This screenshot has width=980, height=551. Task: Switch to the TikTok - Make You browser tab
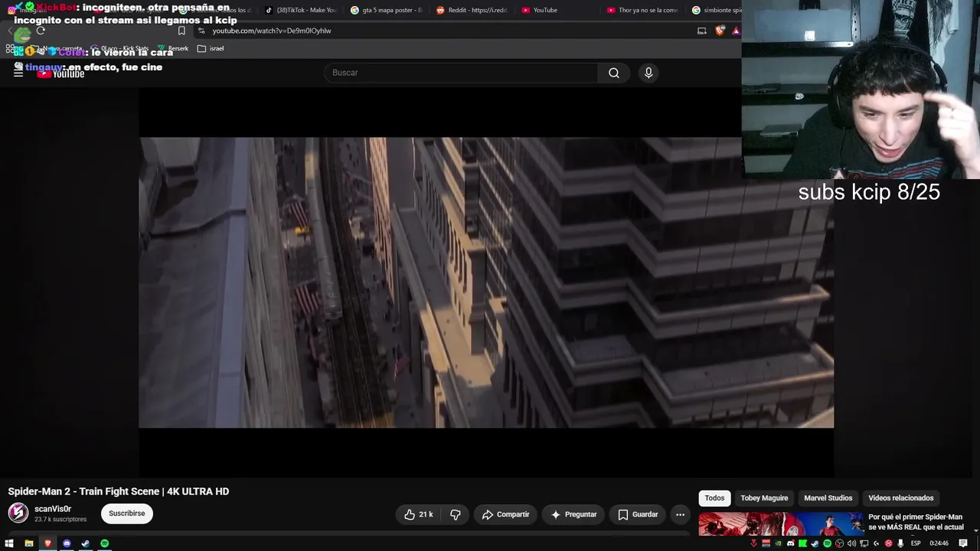click(x=300, y=10)
